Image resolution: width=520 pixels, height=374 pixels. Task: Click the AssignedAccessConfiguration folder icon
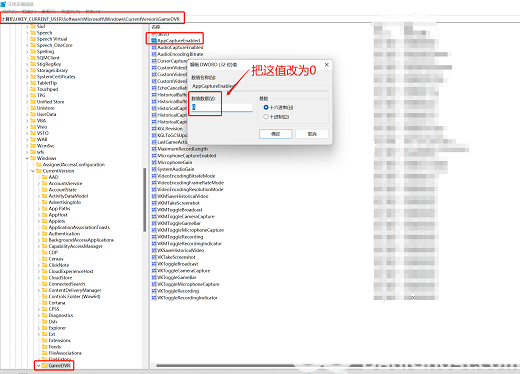[x=39, y=165]
